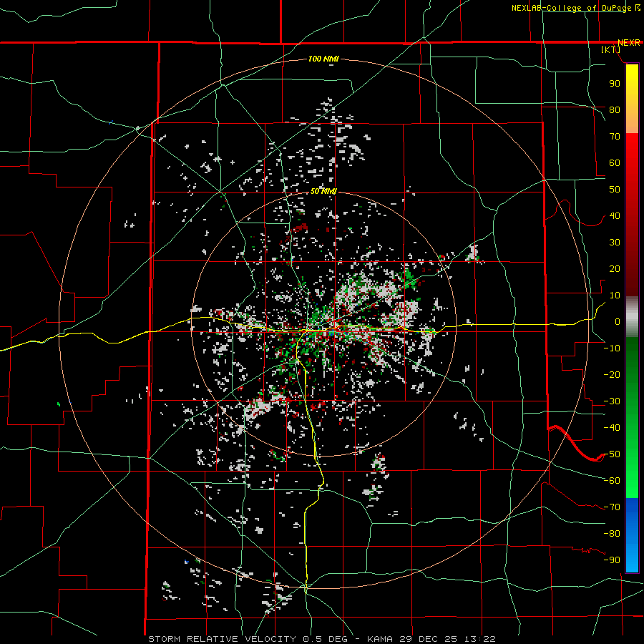Click the 90 value on the velocity scale
The image size is (644, 644).
pyautogui.click(x=615, y=84)
